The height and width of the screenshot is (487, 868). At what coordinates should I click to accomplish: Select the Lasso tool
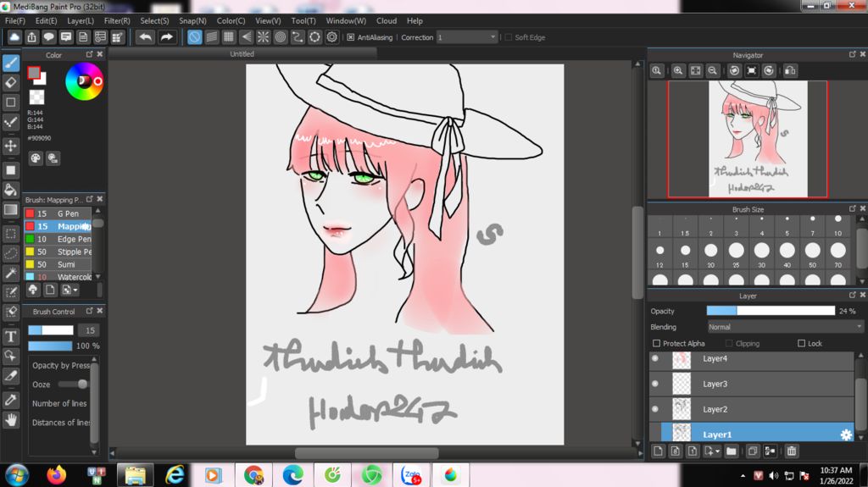(11, 253)
